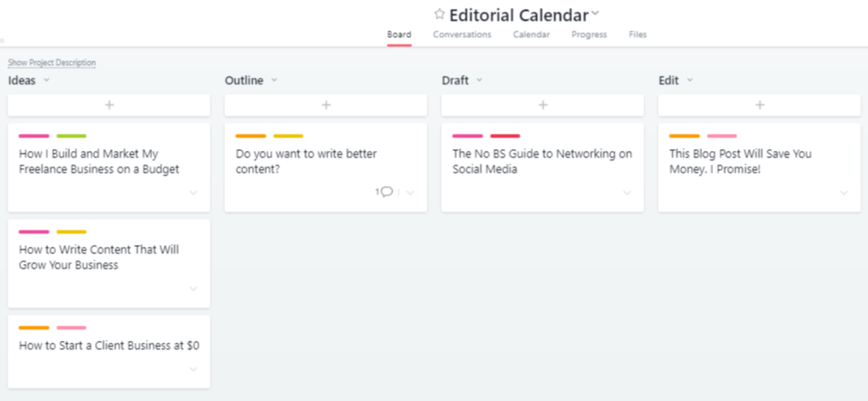Open the Files tab
The height and width of the screenshot is (401, 868).
637,34
